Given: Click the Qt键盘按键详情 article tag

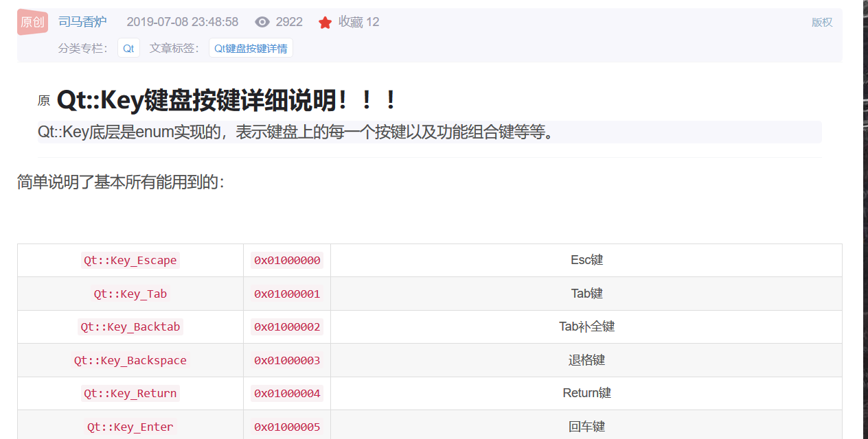Looking at the screenshot, I should tap(251, 48).
